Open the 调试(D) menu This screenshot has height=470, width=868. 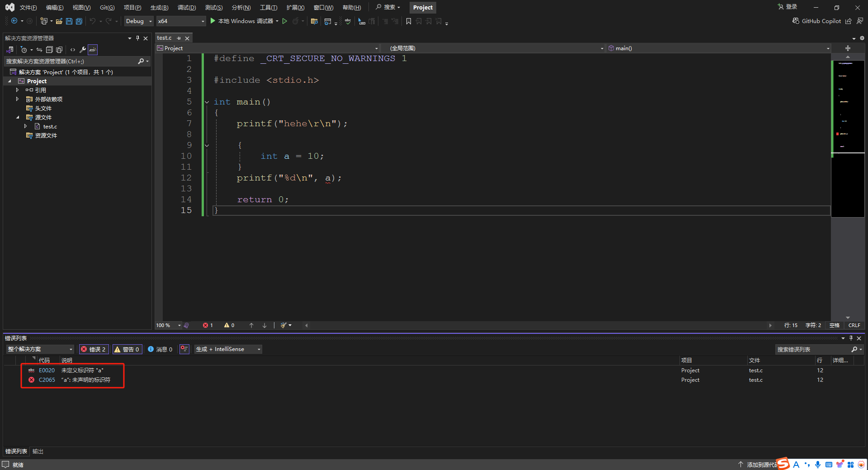tap(187, 8)
